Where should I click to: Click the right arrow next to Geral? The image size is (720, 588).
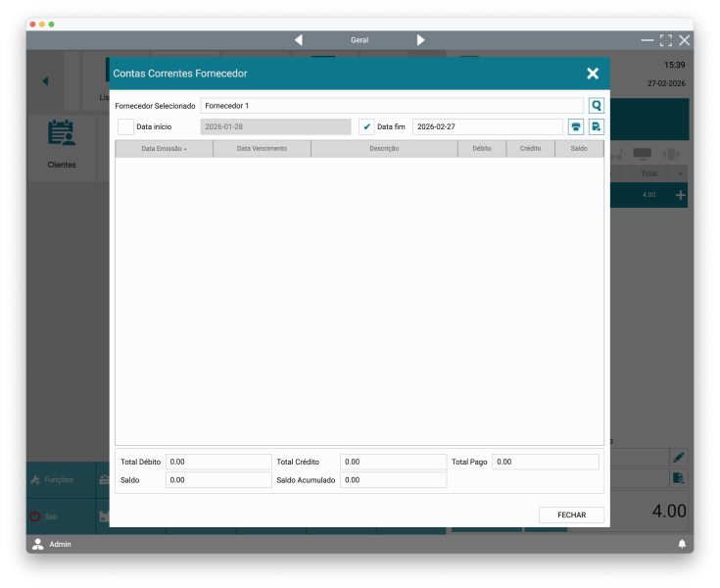(420, 40)
